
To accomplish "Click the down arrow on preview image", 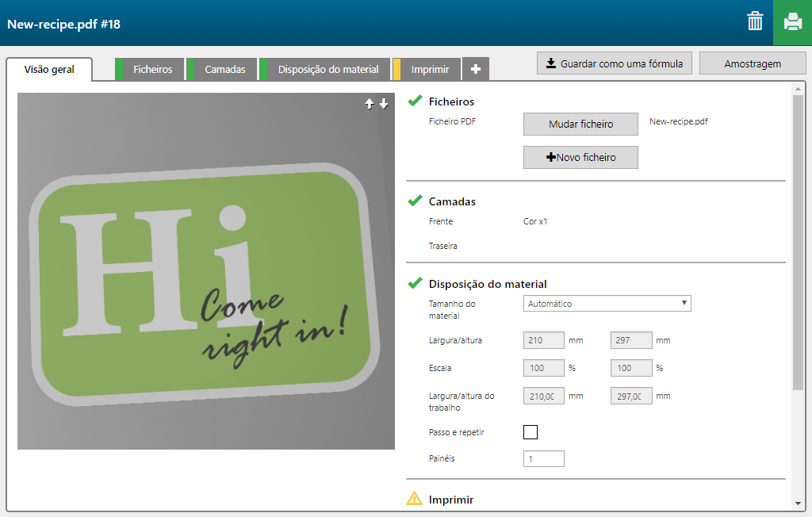I will [x=384, y=104].
